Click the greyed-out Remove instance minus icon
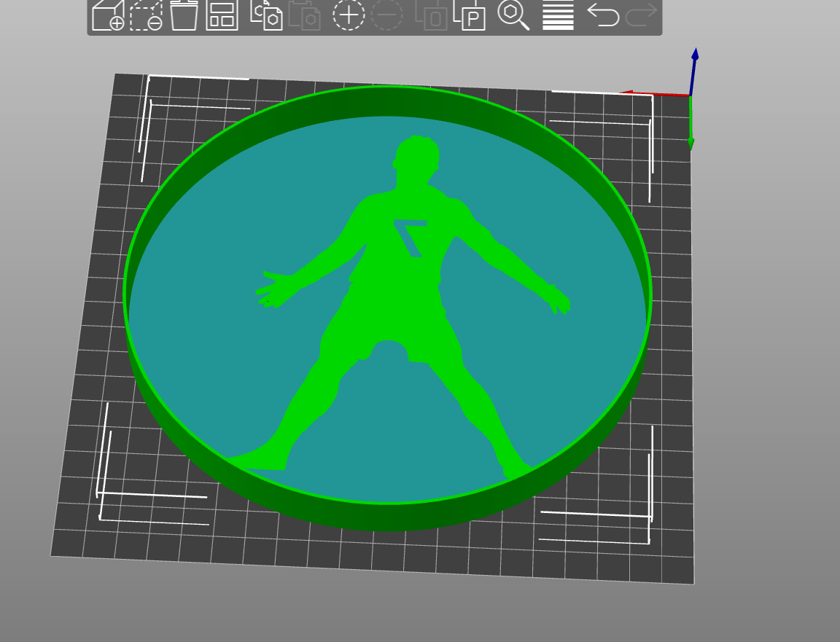Image resolution: width=840 pixels, height=642 pixels. [386, 15]
